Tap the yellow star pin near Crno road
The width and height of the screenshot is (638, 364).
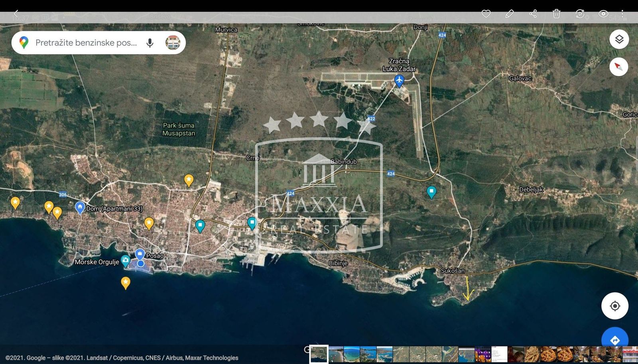pyautogui.click(x=189, y=180)
